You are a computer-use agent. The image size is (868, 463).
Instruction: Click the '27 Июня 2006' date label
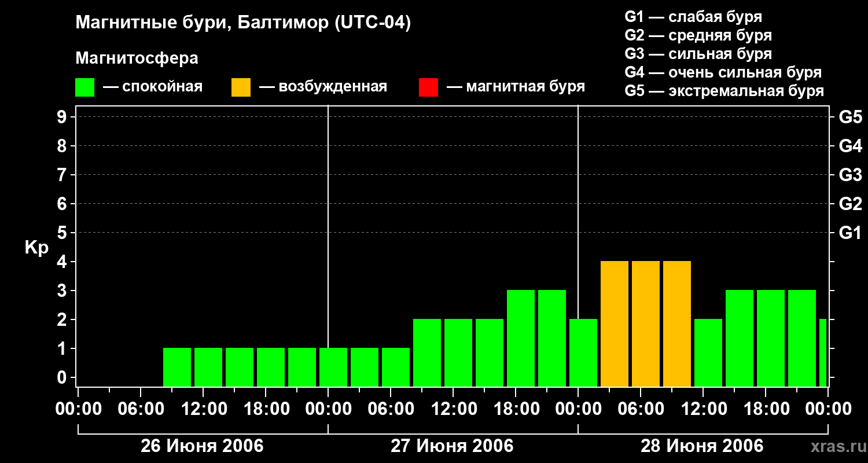click(452, 446)
